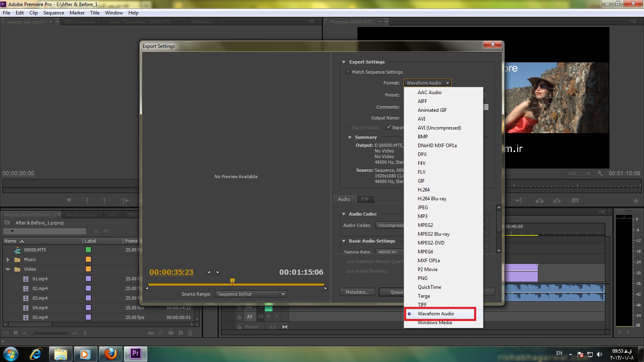Click the Find magnifier in the Project panel footer
Image resolution: width=644 pixels, height=362 pixels.
point(161,333)
